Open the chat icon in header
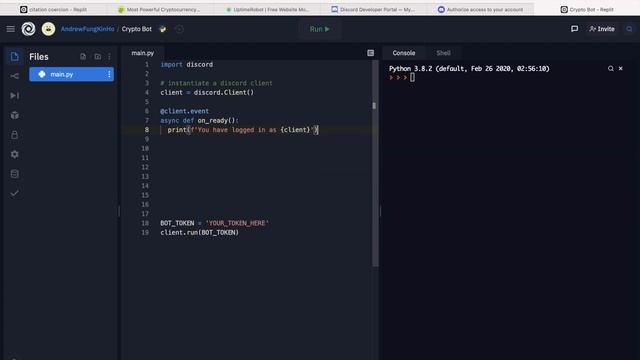 (574, 29)
